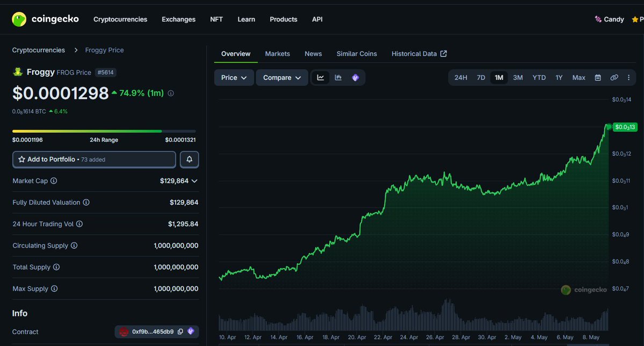The height and width of the screenshot is (346, 644).
Task: Switch to the News tab
Action: (313, 54)
